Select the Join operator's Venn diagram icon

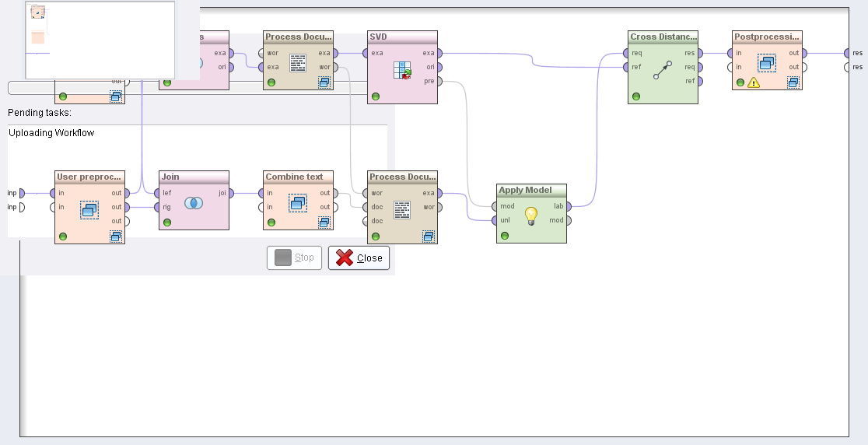(x=194, y=202)
